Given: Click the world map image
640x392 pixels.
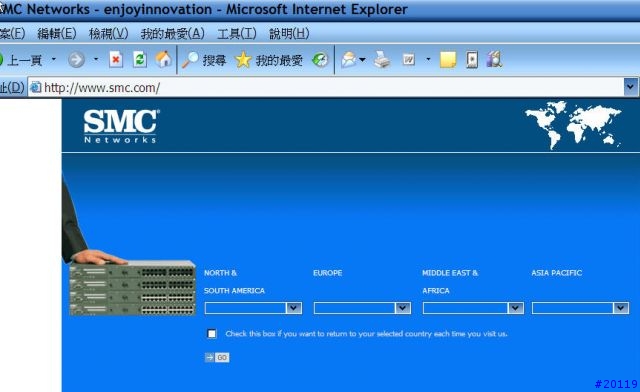Looking at the screenshot, I should (x=573, y=125).
